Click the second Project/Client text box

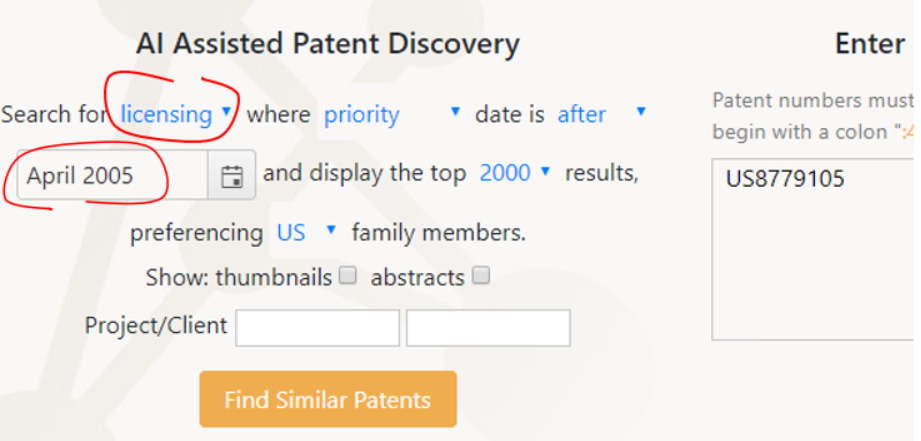point(488,328)
